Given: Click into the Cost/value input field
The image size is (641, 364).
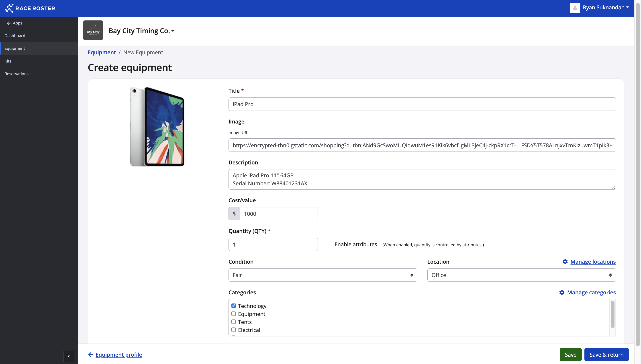Looking at the screenshot, I should (x=278, y=214).
